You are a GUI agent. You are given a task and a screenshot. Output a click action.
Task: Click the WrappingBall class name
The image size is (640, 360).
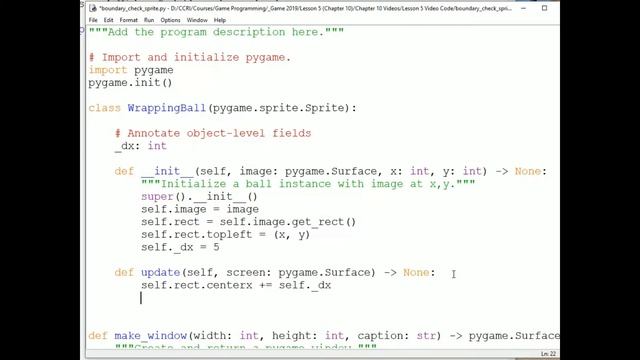pos(167,108)
